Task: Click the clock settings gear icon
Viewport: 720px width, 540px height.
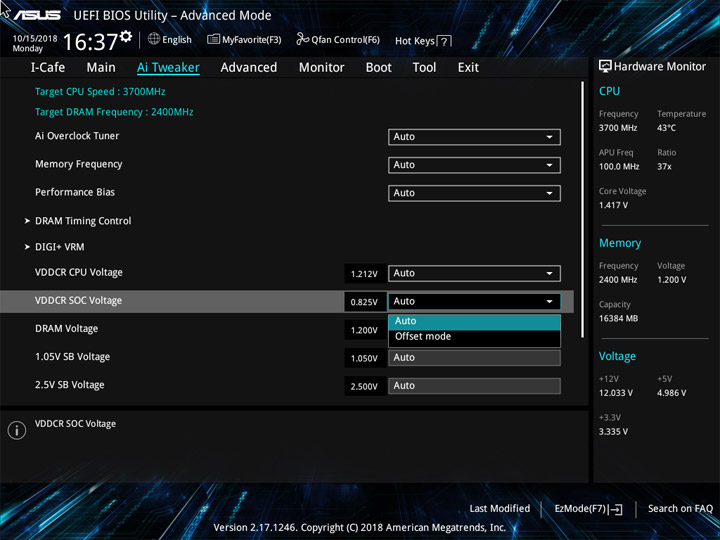Action: coord(126,36)
